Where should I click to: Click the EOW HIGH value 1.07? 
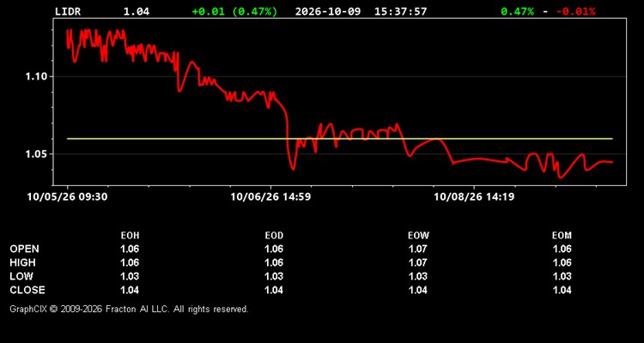coord(417,262)
